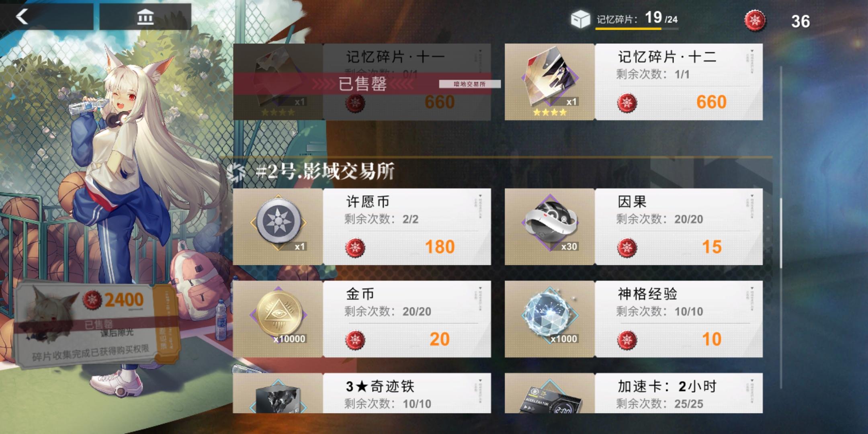Open the home building icon
Viewport: 868px width, 434px height.
click(x=145, y=18)
